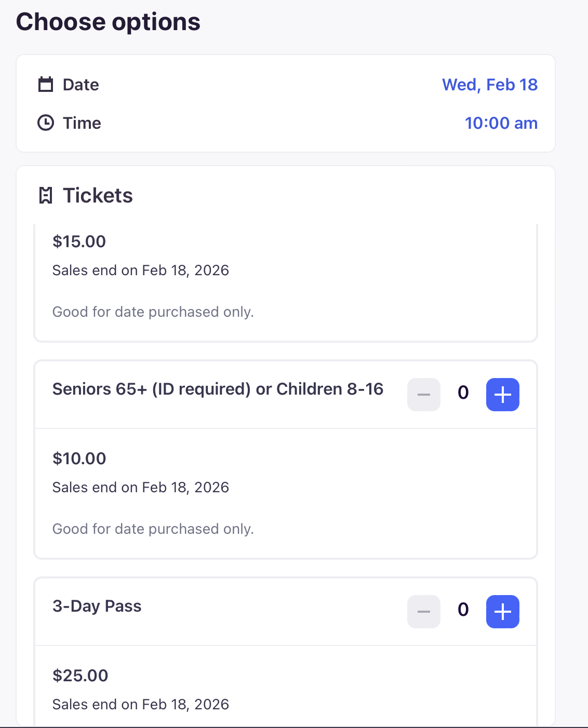This screenshot has height=728, width=588.
Task: Click the $25.00 3-Day Pass price
Action: [80, 676]
